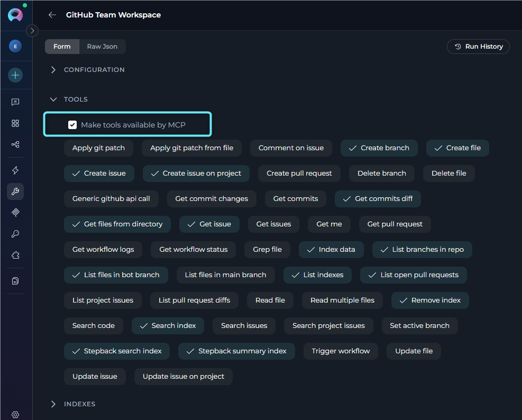Screen dimensions: 522x420
Task: Deselect the Get issue tool
Action: coord(209,224)
